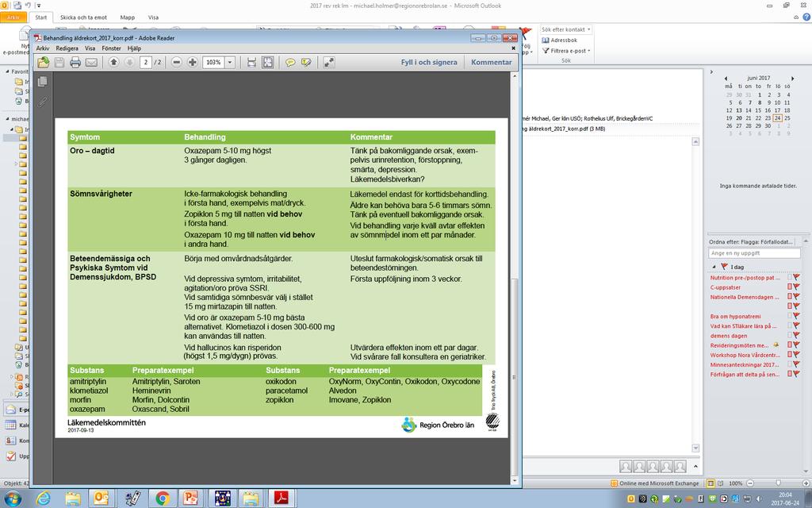Screen dimensions: 812x508
Task: Open the Redigera menu
Action: coord(67,48)
